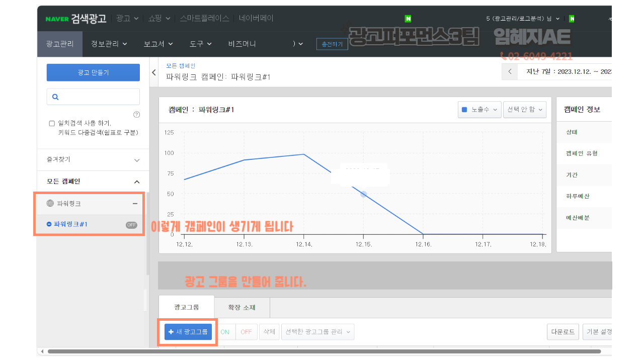Open the 도구 menu
The image size is (644, 362).
point(201,44)
